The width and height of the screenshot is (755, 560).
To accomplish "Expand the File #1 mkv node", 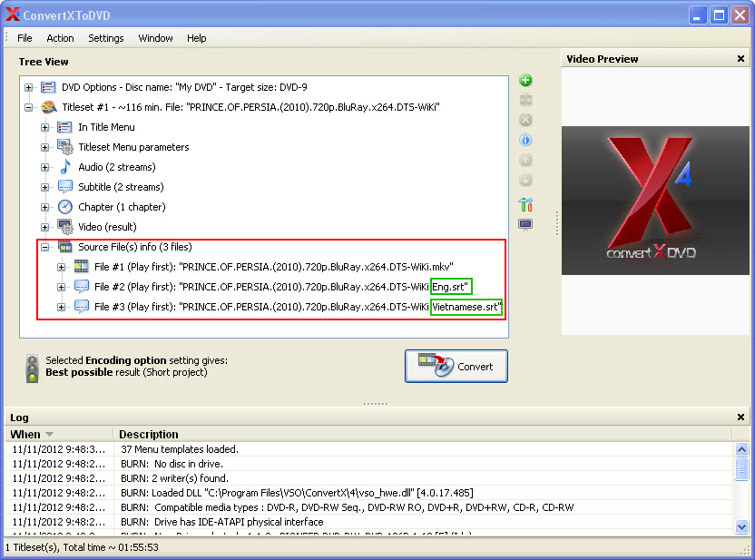I will [61, 267].
